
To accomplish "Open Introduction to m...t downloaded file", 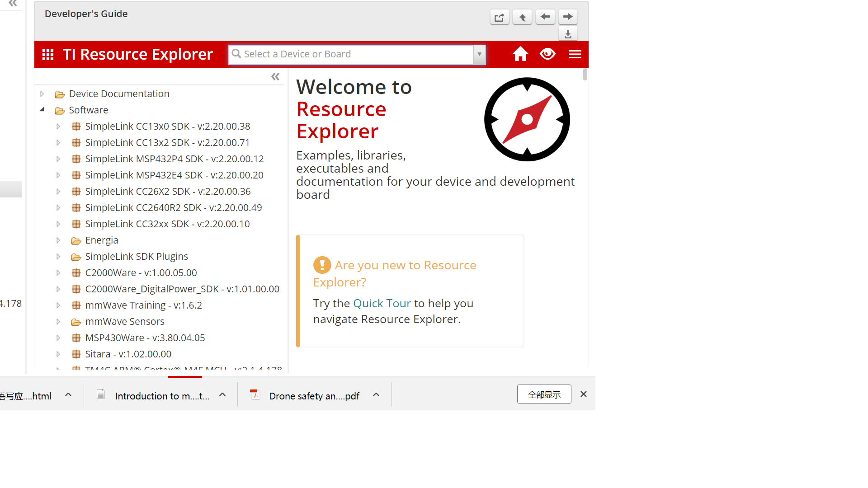I will tap(162, 396).
